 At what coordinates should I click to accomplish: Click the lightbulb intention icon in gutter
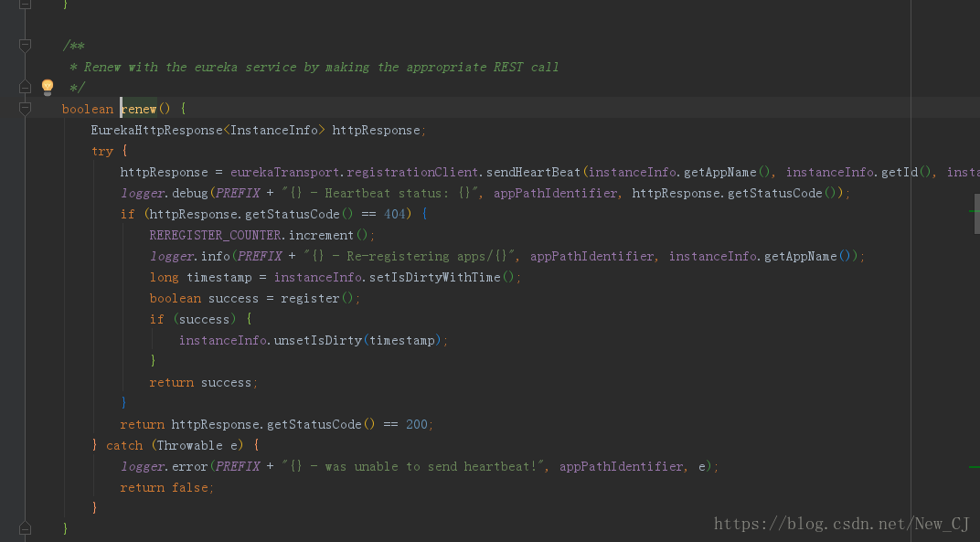(48, 87)
